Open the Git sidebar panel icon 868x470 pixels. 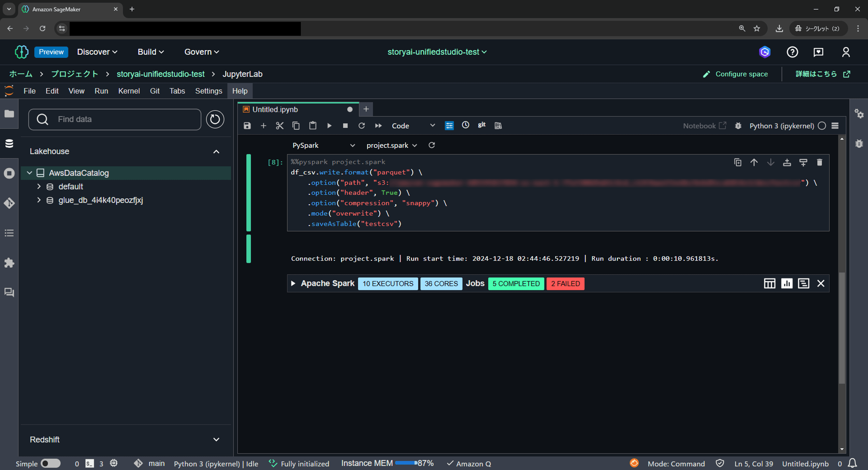(9, 203)
